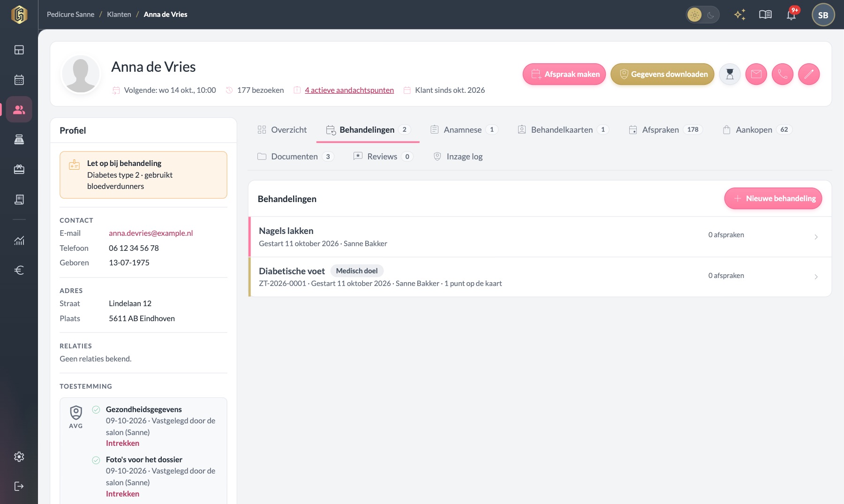Click the Nieuwe behandeling button
The width and height of the screenshot is (844, 504).
pos(773,198)
